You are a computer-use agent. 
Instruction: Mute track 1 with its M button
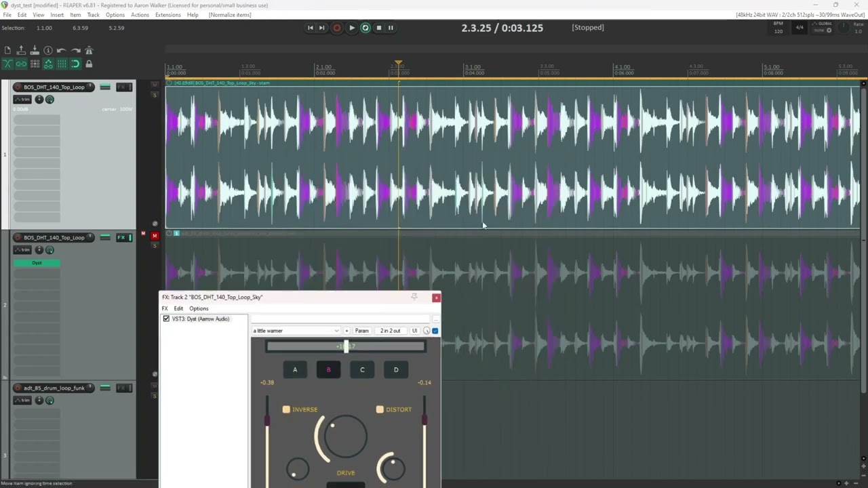[155, 85]
